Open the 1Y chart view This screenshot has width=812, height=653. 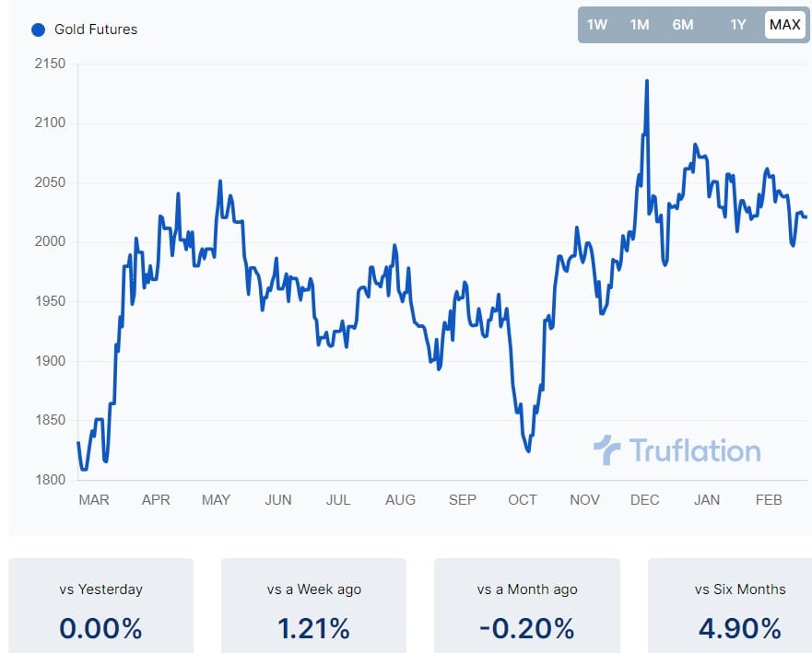[x=737, y=25]
